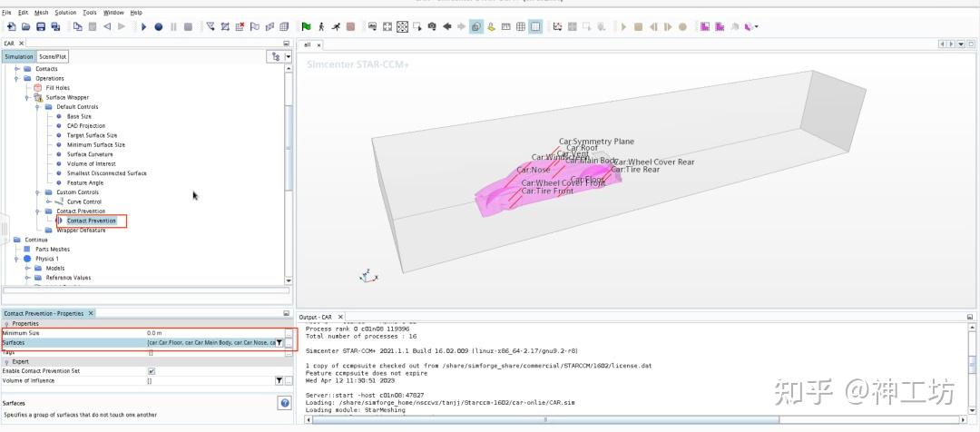Open the dropdown next to tree options icon
Image resolution: width=980 pixels, height=432 pixels.
(289, 56)
